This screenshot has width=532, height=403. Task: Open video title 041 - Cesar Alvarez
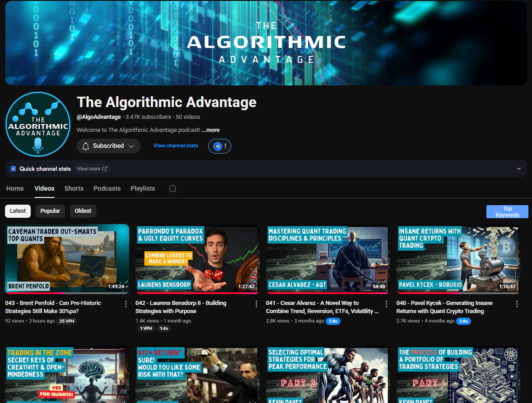(322, 307)
